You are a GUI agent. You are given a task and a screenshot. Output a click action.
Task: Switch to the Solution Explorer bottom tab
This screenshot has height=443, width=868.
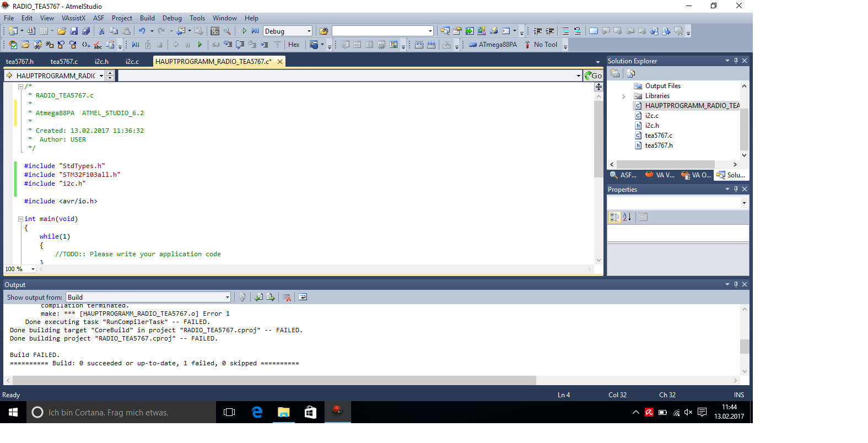731,175
